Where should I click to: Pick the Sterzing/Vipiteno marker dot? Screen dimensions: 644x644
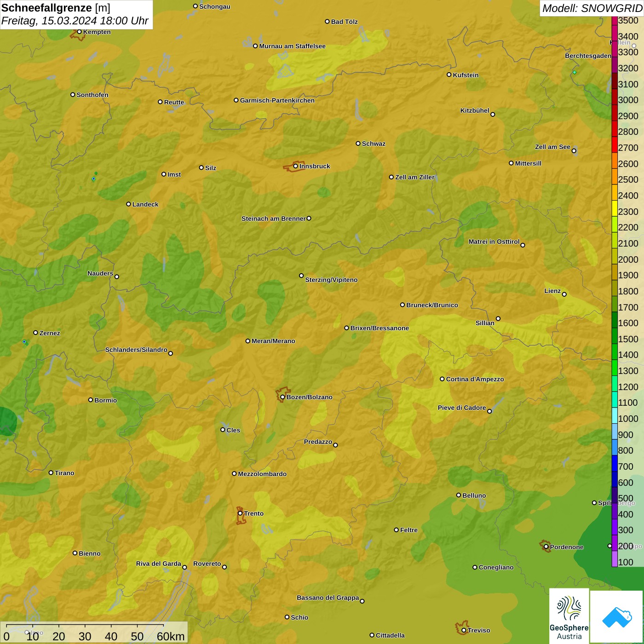(301, 276)
